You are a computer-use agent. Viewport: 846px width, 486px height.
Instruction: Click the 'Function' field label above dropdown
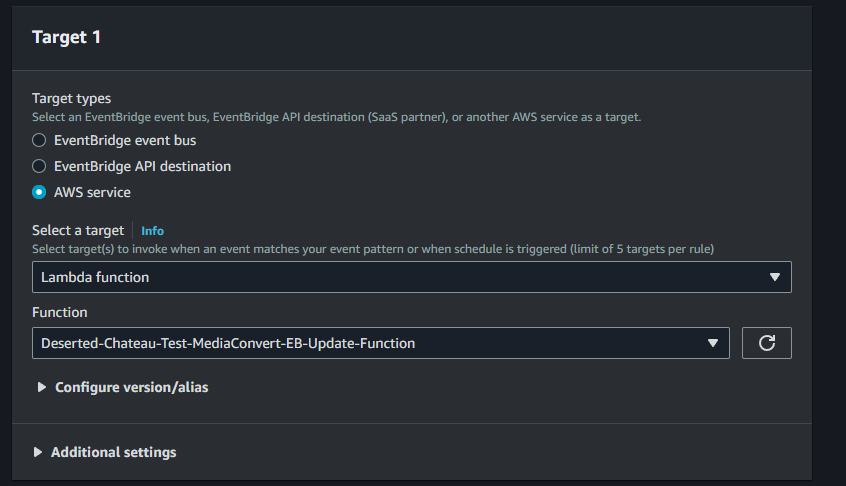click(x=59, y=312)
